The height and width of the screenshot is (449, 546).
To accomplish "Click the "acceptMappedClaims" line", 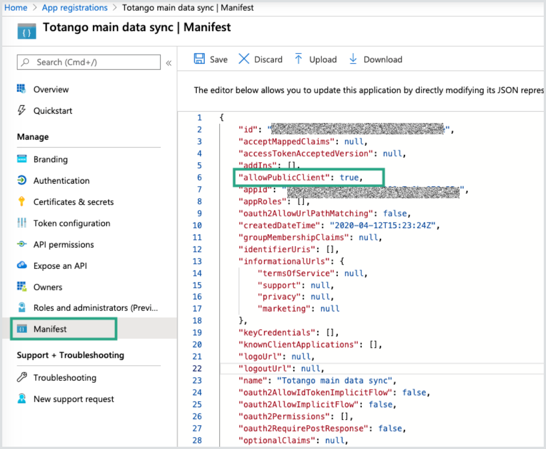I will [x=303, y=141].
